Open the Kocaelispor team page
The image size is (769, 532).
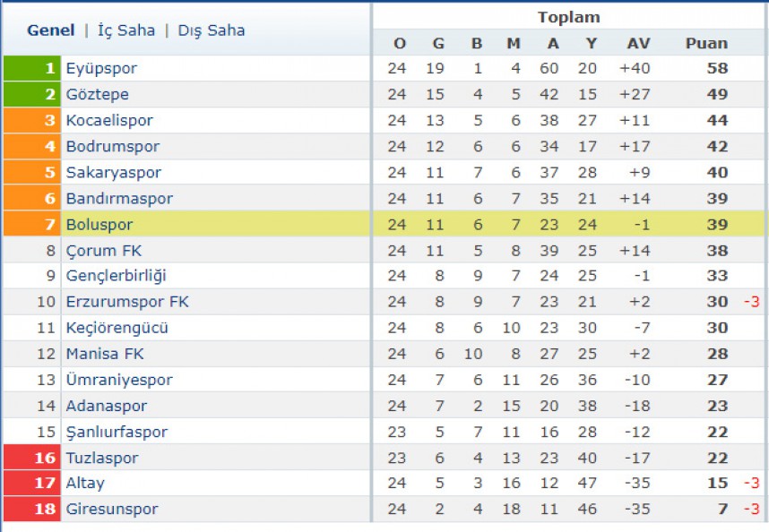click(109, 121)
